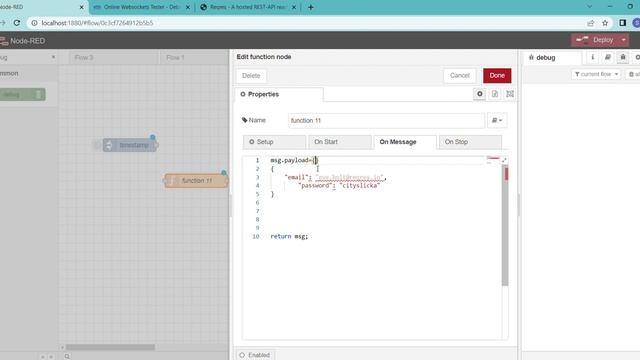Switch to the Setup tab
The height and width of the screenshot is (360, 640).
[274, 142]
